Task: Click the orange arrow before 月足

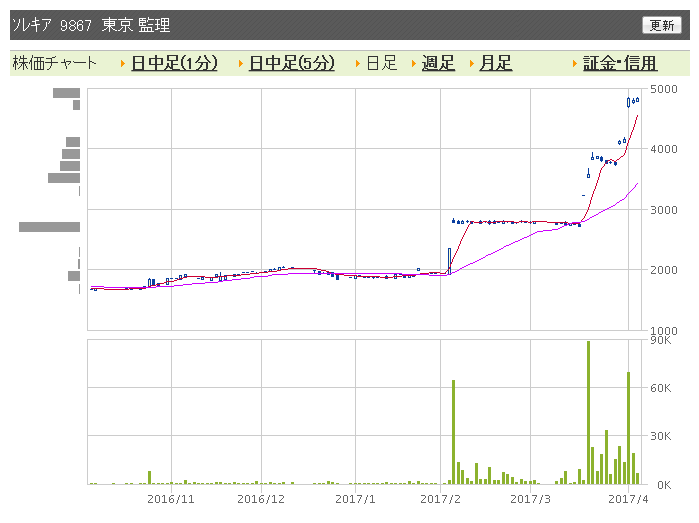Action: [x=471, y=64]
